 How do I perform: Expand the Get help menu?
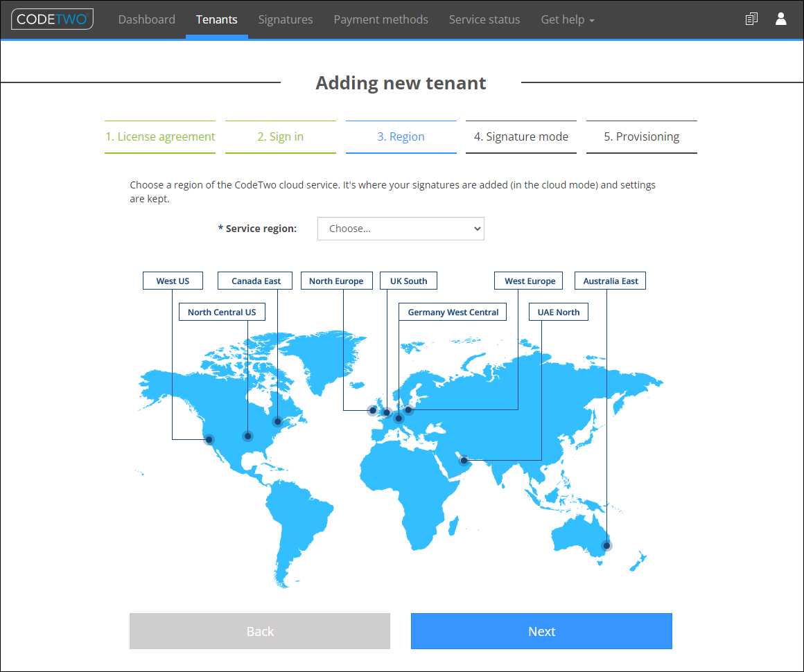(568, 19)
